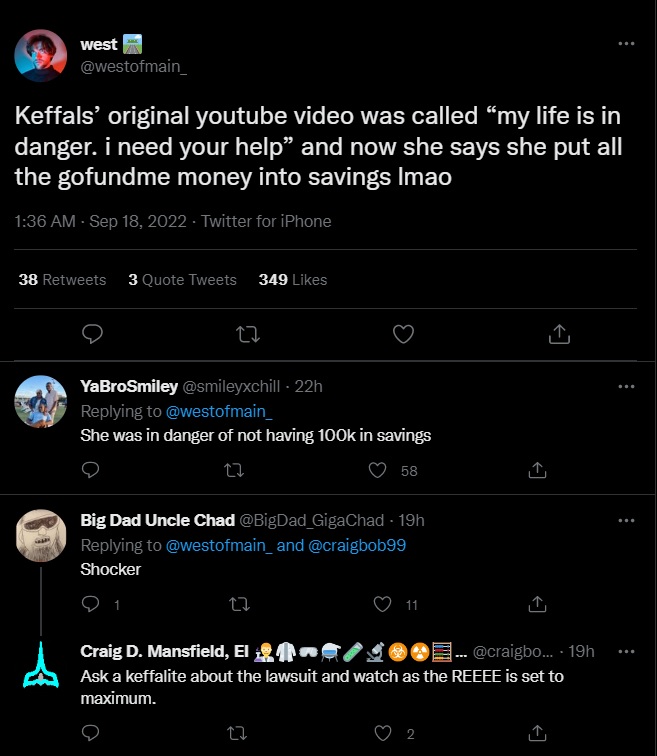
Task: Open YaBroSmiley's profile avatar
Action: tap(41, 401)
